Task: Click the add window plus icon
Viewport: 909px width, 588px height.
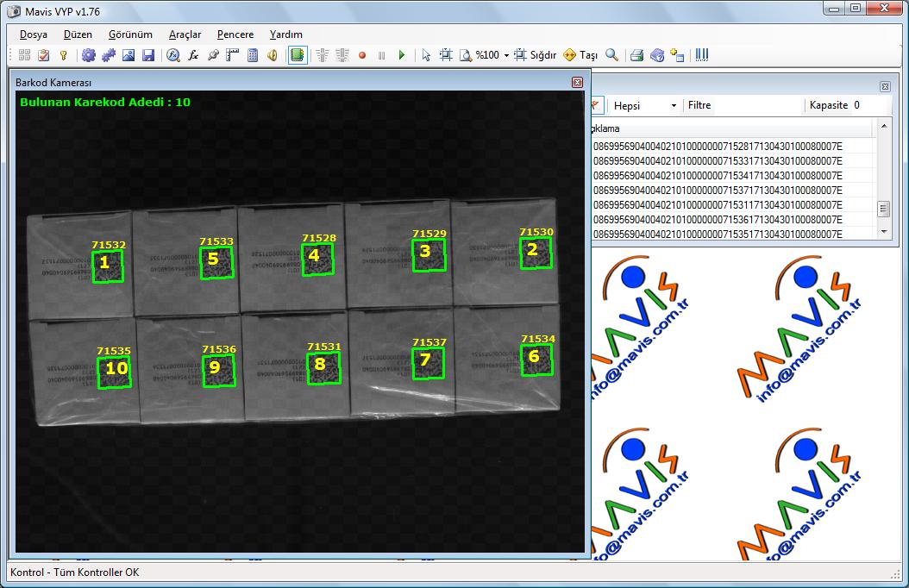Action: tap(676, 55)
